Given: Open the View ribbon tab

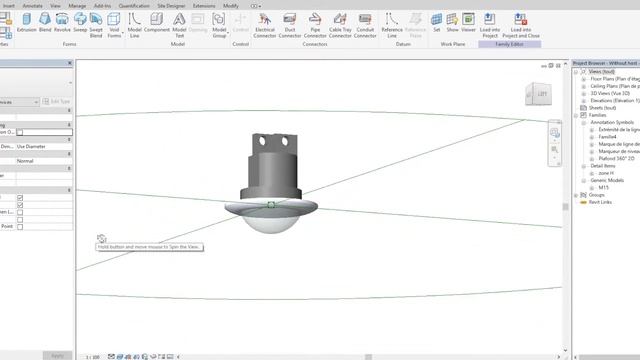Looking at the screenshot, I should click(55, 6).
